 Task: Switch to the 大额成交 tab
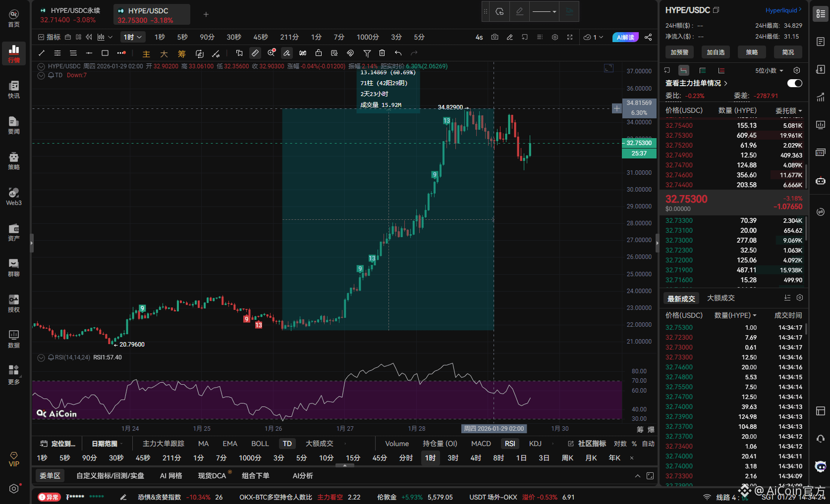(x=720, y=298)
